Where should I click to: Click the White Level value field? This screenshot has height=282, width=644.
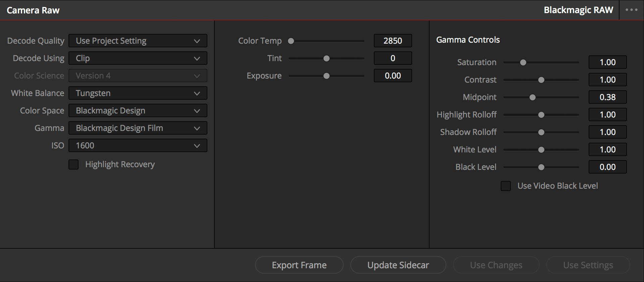[608, 150]
